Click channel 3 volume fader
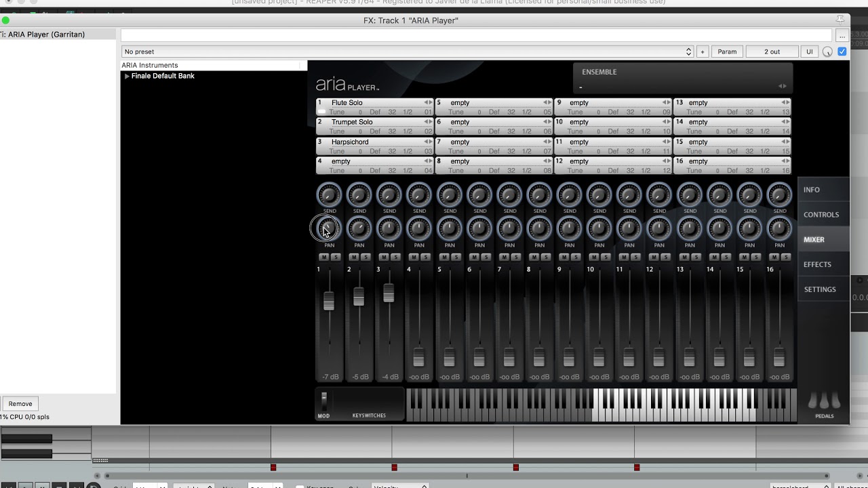This screenshot has width=868, height=488. pyautogui.click(x=389, y=293)
